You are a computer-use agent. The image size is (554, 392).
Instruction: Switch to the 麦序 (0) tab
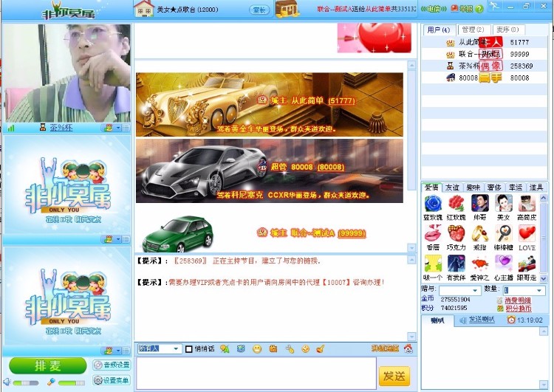[x=507, y=30]
